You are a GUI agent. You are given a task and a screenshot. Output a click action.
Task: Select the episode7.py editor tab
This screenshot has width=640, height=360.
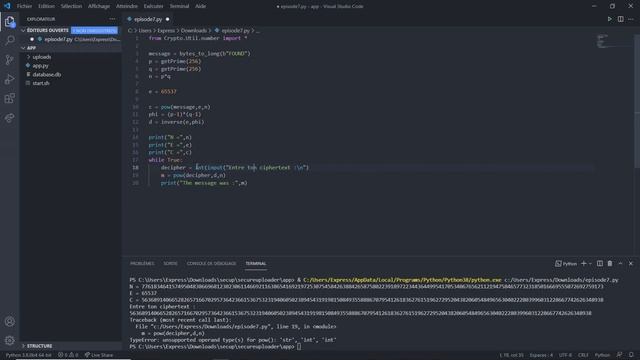[x=148, y=19]
